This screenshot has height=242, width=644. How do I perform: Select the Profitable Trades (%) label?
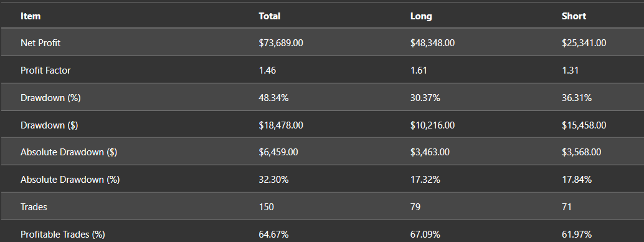(x=63, y=235)
